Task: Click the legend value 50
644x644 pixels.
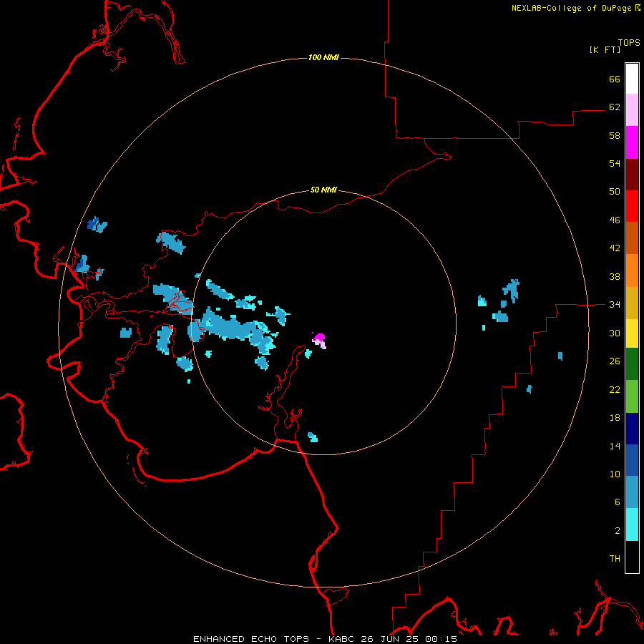Action: [x=615, y=192]
